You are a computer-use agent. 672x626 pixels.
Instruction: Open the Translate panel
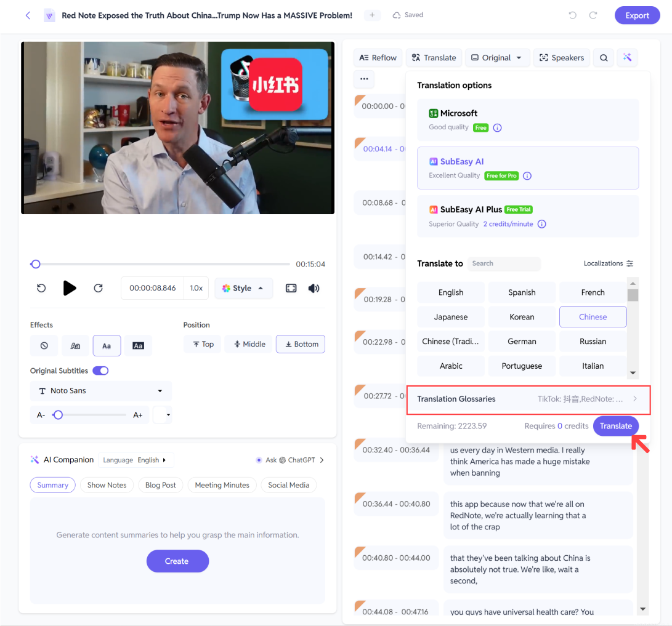(434, 58)
